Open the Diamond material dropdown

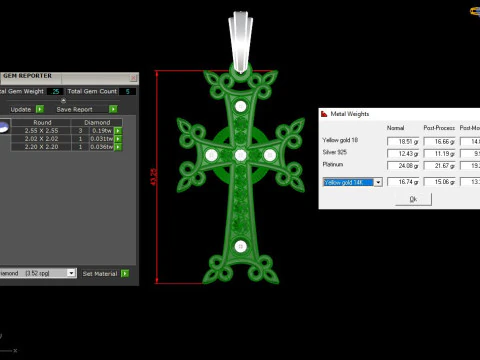point(71,273)
